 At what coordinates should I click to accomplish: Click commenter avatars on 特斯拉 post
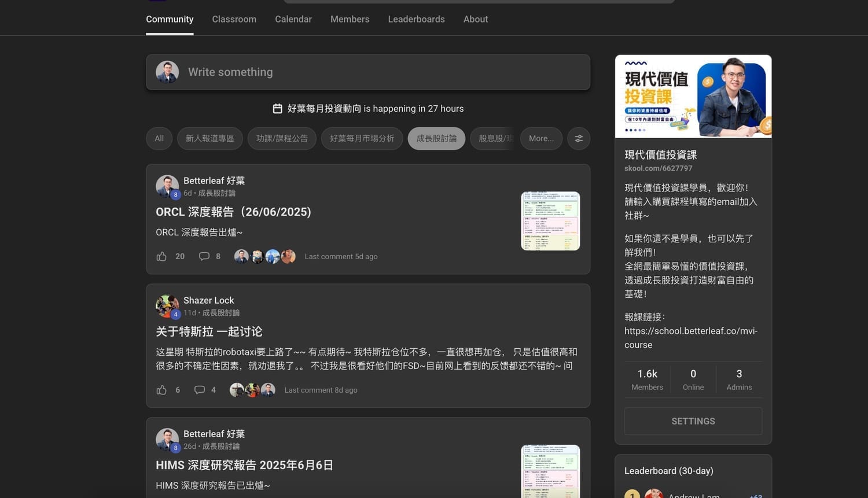(x=252, y=390)
